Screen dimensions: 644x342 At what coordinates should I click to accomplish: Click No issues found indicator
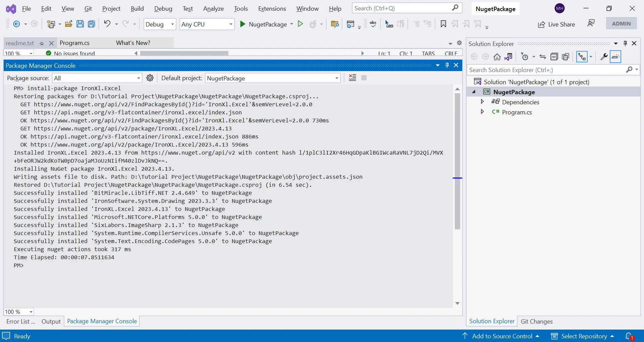pyautogui.click(x=70, y=53)
